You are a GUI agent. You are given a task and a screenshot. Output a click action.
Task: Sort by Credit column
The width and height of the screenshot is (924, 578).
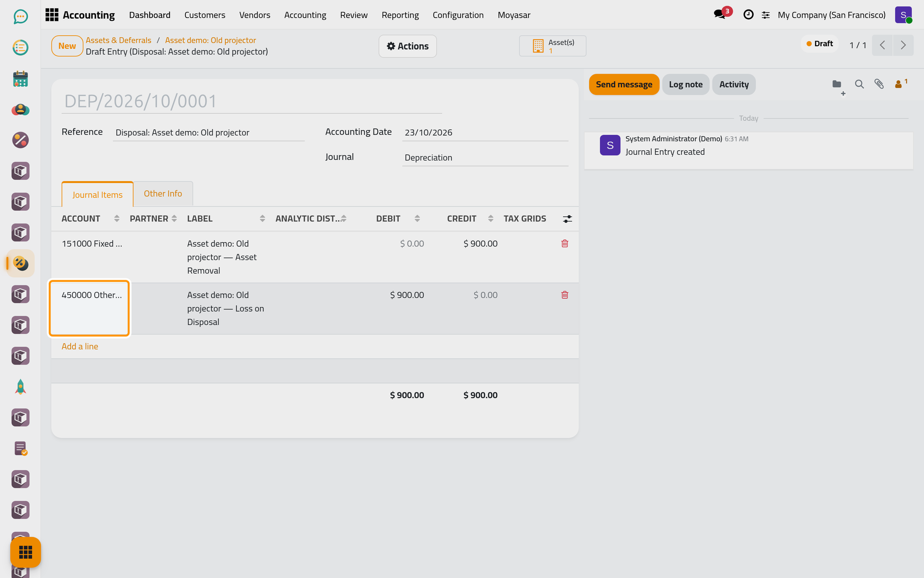point(470,219)
